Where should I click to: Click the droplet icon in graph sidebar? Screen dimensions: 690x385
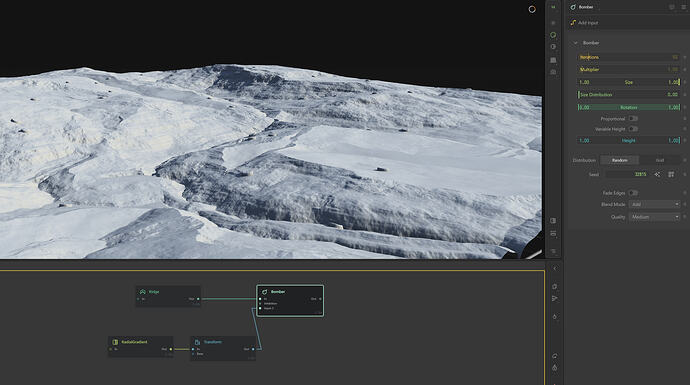click(x=554, y=316)
